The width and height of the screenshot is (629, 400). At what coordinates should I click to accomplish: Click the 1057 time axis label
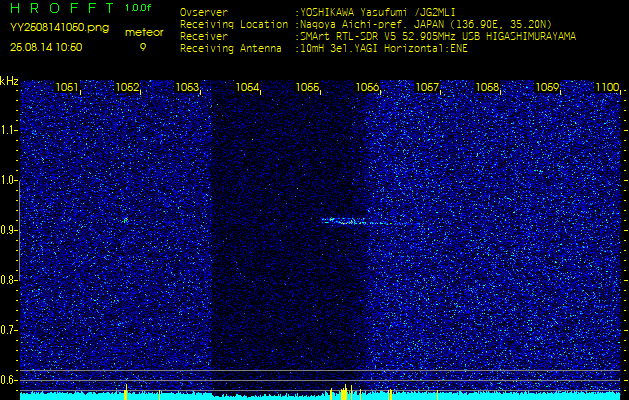(x=427, y=87)
